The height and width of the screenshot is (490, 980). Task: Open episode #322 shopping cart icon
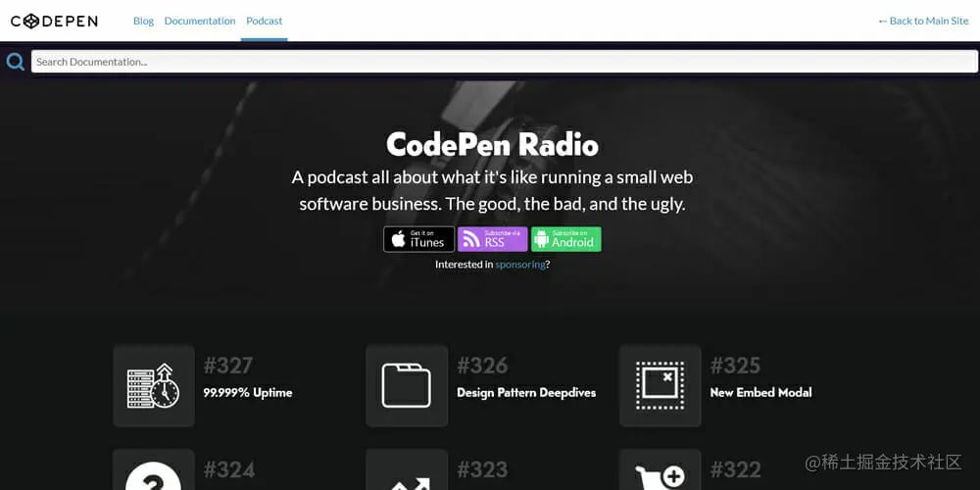pos(660,469)
